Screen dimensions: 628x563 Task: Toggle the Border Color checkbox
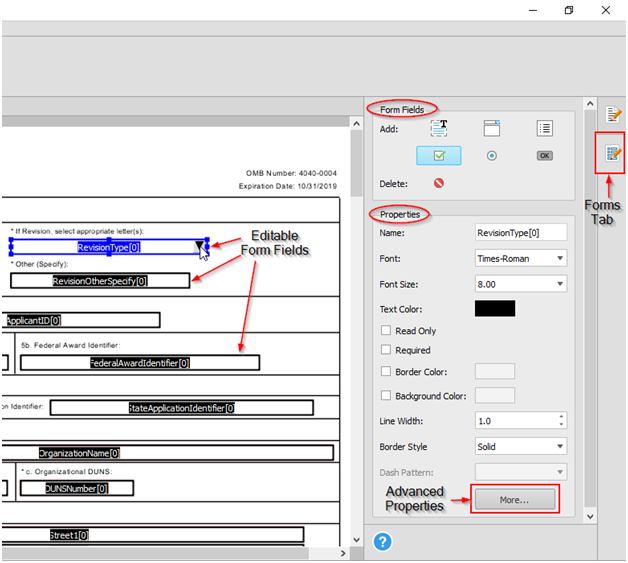coord(386,371)
